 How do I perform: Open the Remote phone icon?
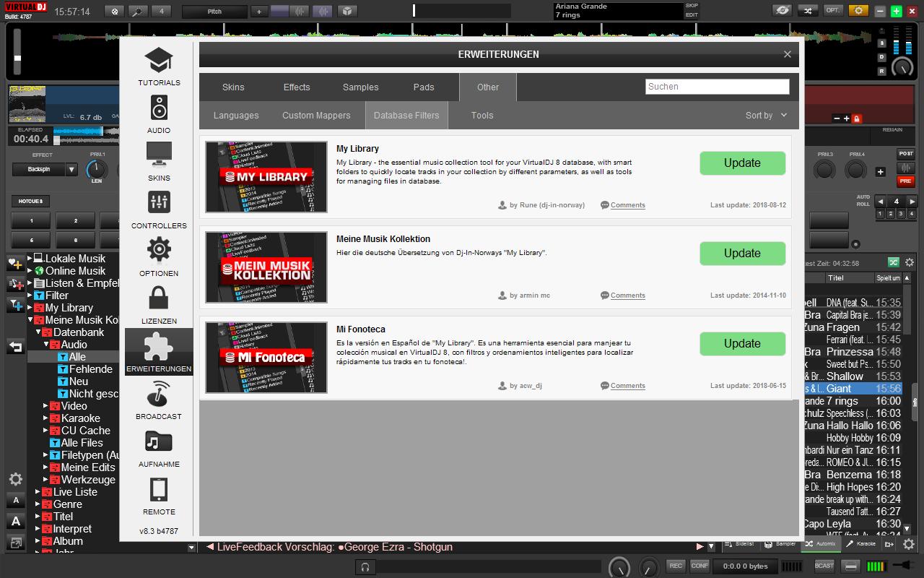coord(159,489)
